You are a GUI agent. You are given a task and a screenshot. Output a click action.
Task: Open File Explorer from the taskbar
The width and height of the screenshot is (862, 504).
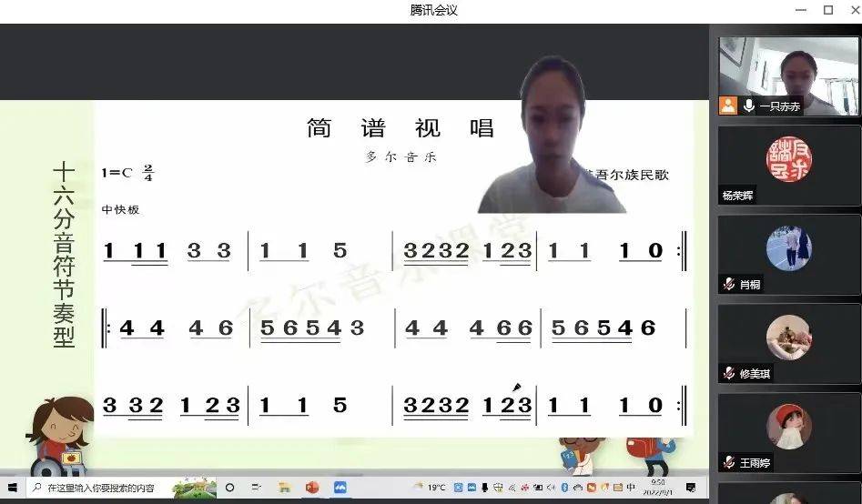click(x=284, y=488)
